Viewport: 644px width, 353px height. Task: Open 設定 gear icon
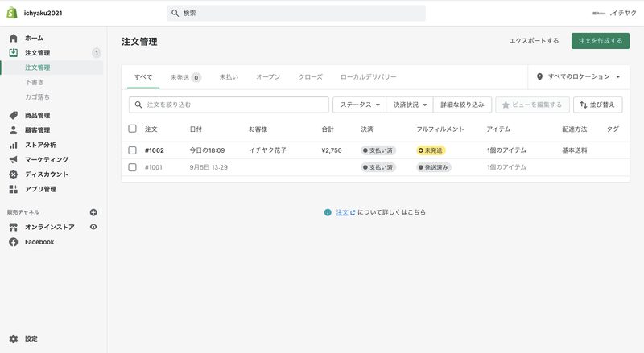(14, 339)
